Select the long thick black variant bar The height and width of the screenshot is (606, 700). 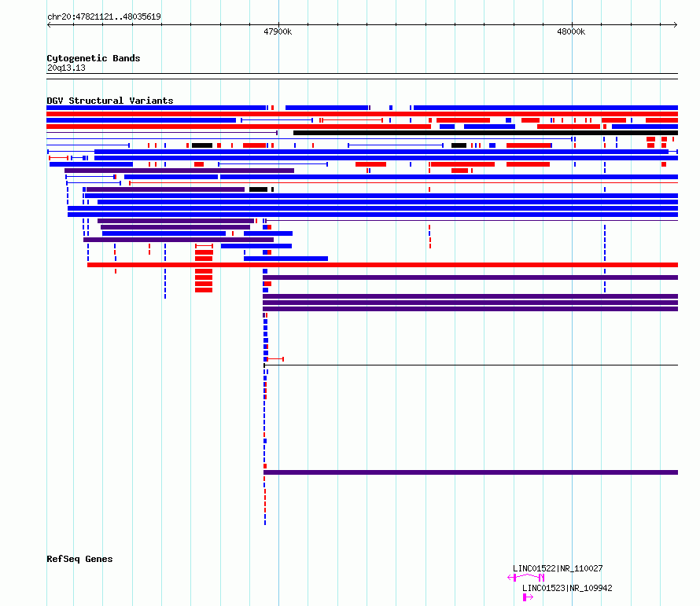(486, 133)
